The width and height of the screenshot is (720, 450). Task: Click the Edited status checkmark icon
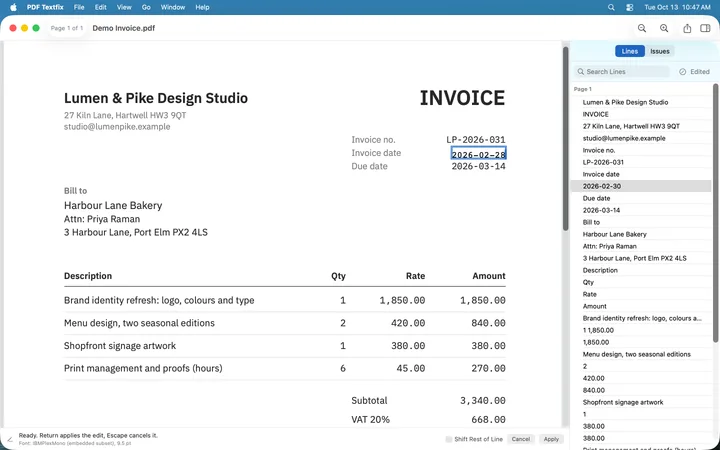pos(682,72)
